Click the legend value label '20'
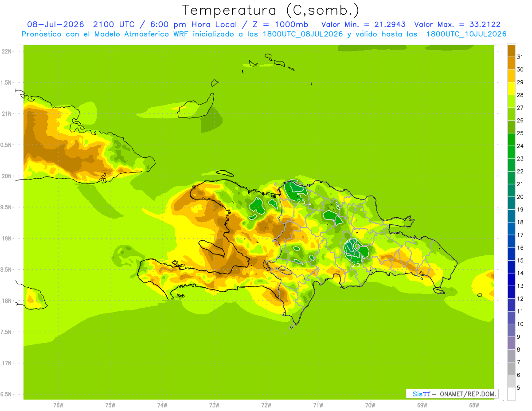Screen dimensions: 532x411 (520, 197)
